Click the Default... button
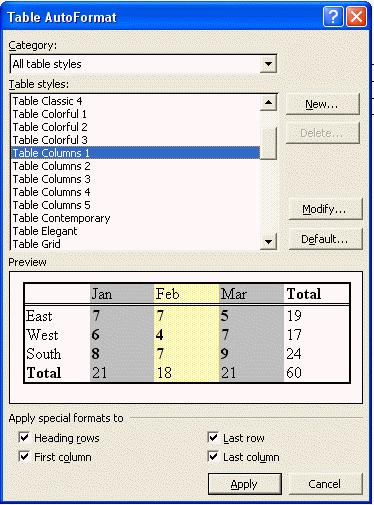This screenshot has width=374, height=505. click(x=325, y=239)
